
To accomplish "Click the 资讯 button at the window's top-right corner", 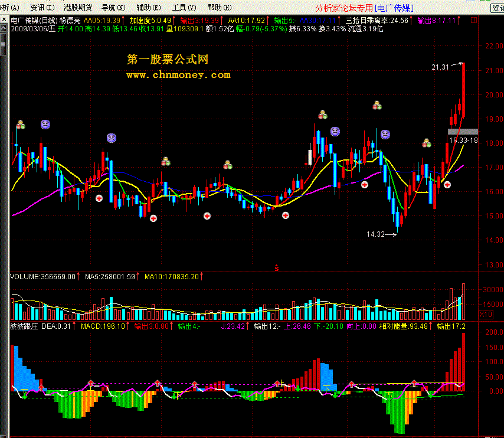I will click(498, 8).
